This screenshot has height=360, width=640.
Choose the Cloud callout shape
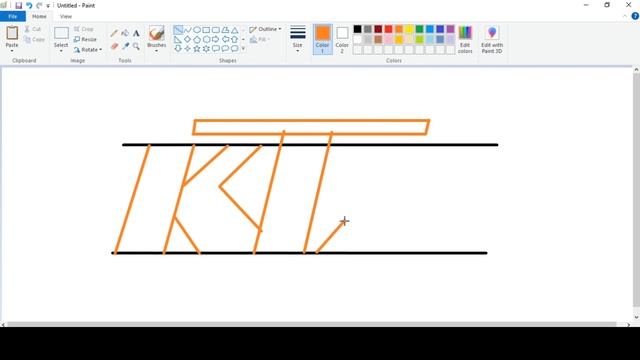point(235,49)
